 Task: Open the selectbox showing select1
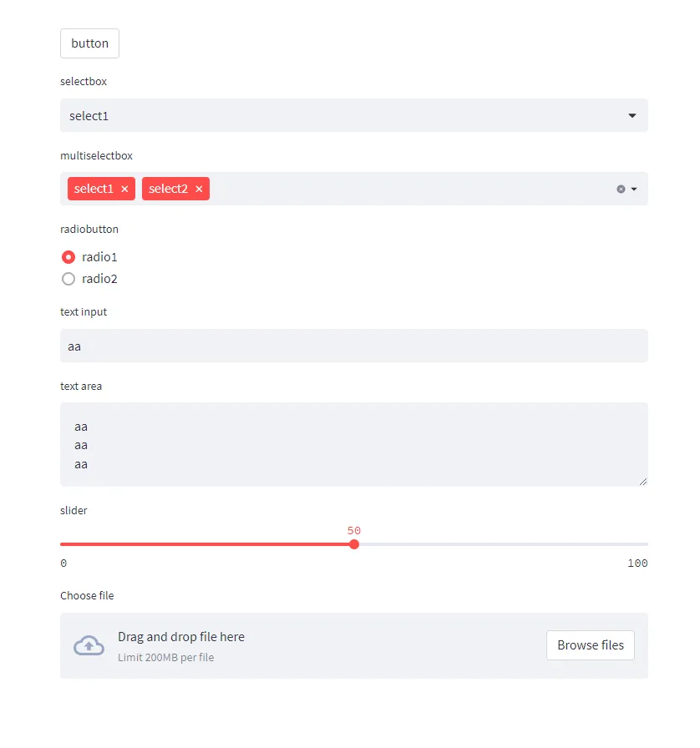354,115
